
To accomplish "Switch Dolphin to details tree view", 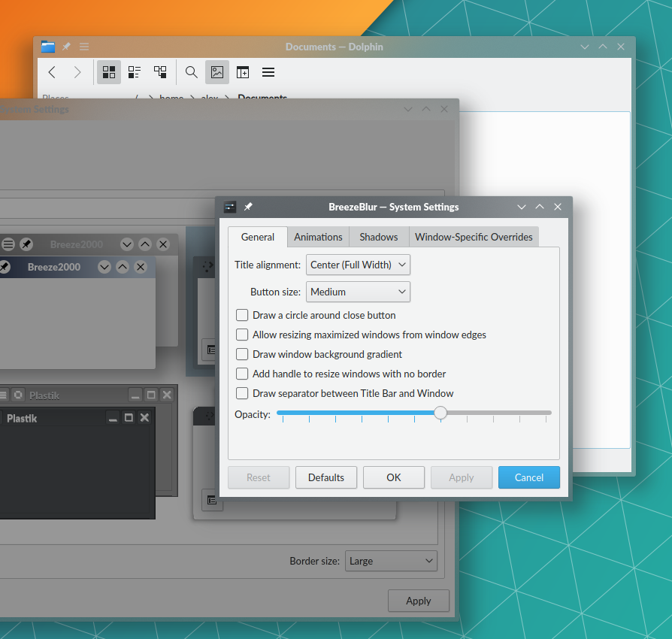I will [x=160, y=72].
